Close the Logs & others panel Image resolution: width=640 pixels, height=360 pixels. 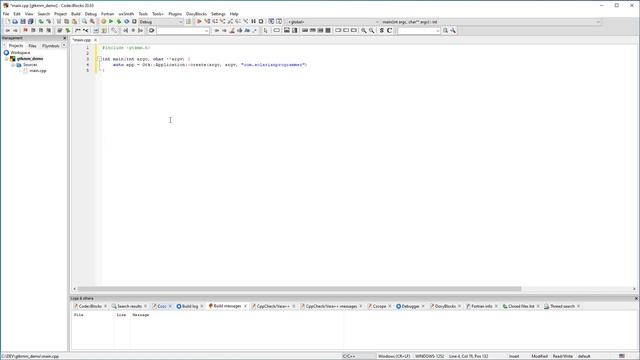point(636,298)
